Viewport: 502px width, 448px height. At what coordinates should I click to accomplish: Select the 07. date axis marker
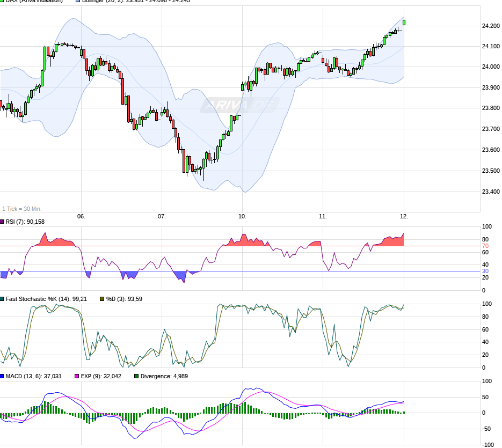[x=162, y=216]
